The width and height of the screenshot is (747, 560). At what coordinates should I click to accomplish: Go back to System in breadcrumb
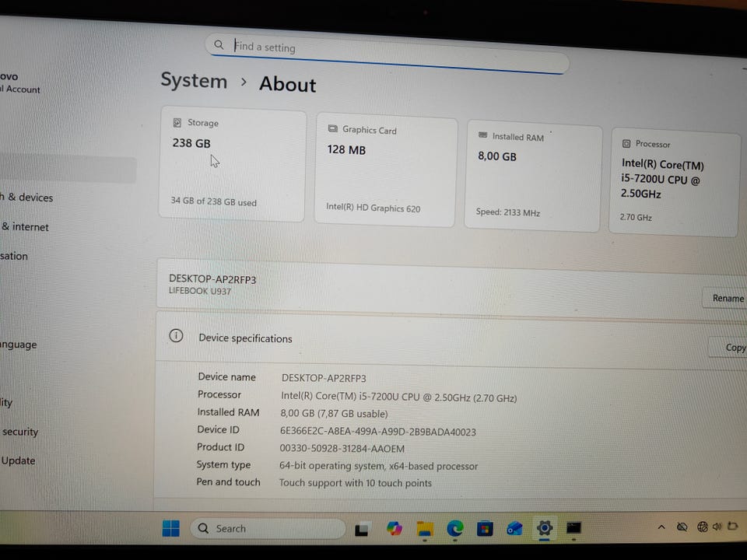tap(194, 80)
